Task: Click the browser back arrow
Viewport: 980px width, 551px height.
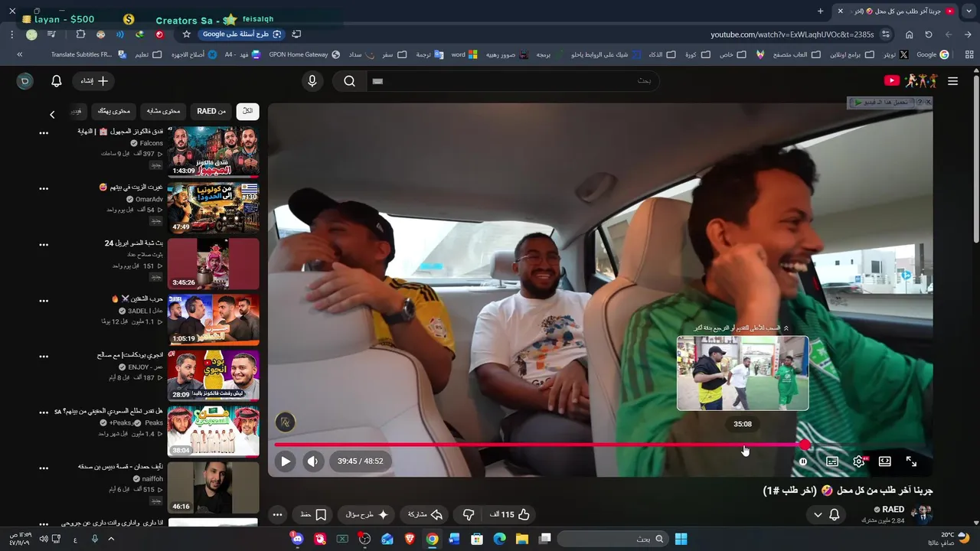Action: (969, 34)
